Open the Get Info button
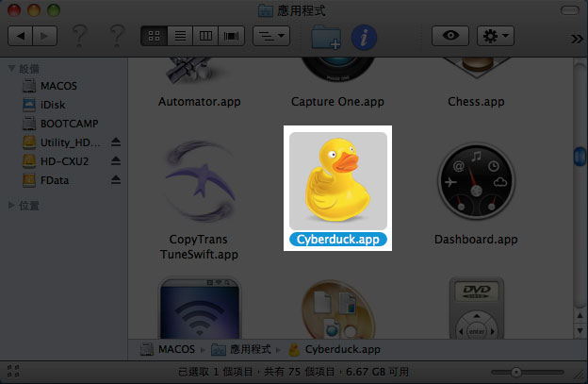 pyautogui.click(x=364, y=37)
